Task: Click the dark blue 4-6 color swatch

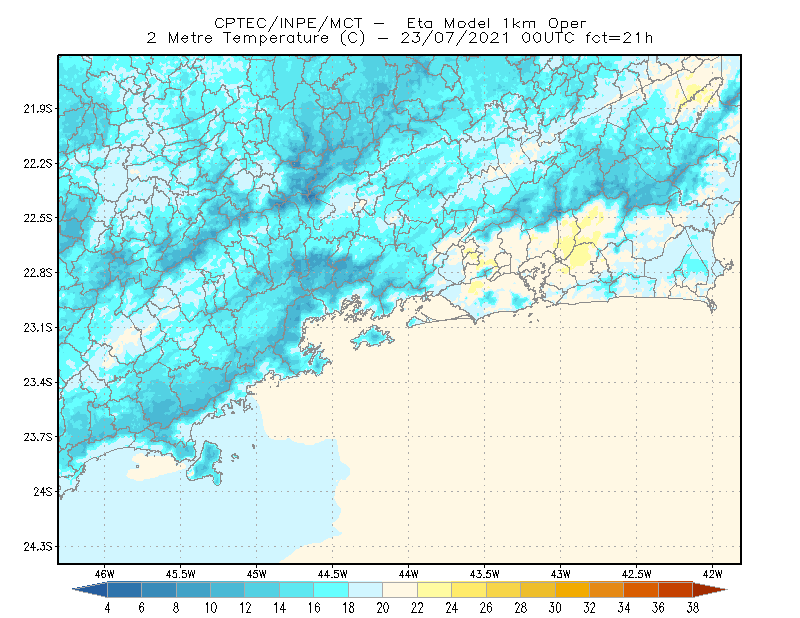Action: click(x=124, y=590)
